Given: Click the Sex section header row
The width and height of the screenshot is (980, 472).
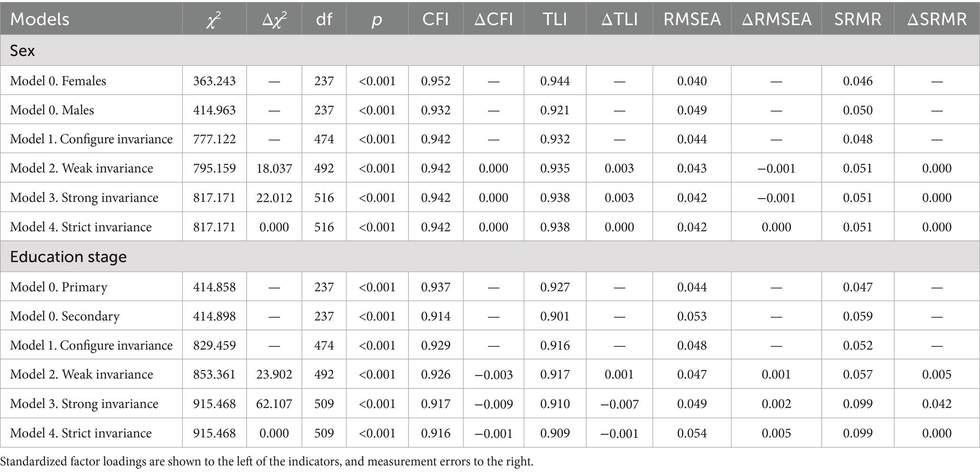Looking at the screenshot, I should click(x=23, y=50).
